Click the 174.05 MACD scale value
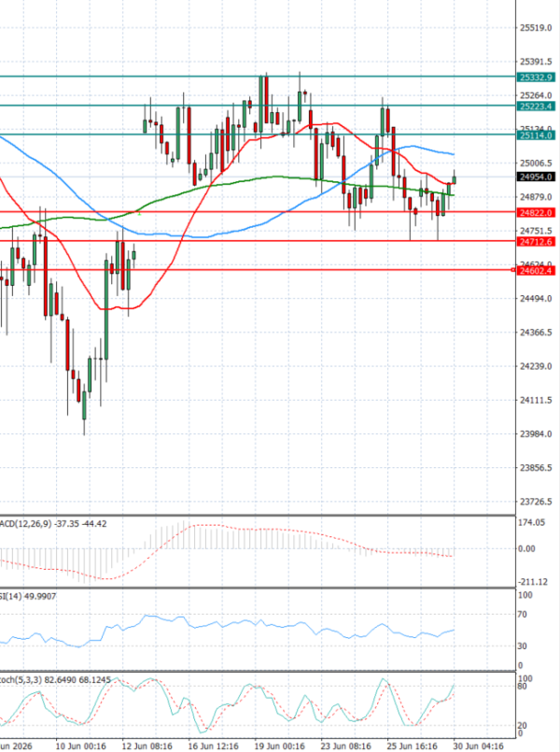560x752 pixels. pyautogui.click(x=531, y=523)
